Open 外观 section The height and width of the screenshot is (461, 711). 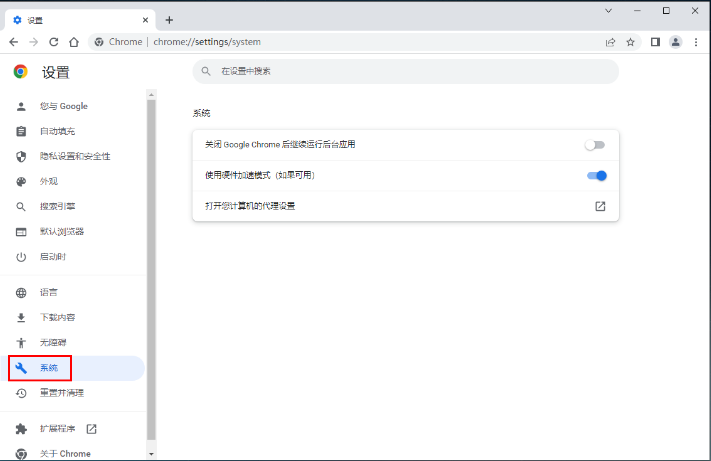[73, 181]
